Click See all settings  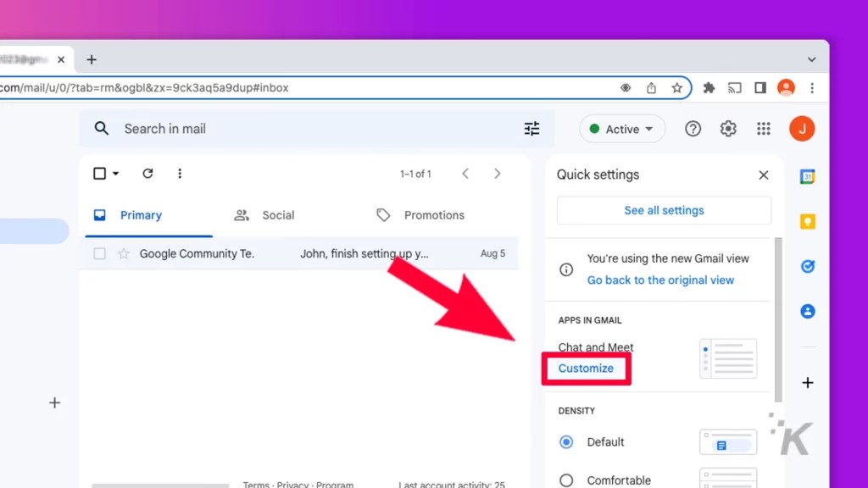(663, 210)
